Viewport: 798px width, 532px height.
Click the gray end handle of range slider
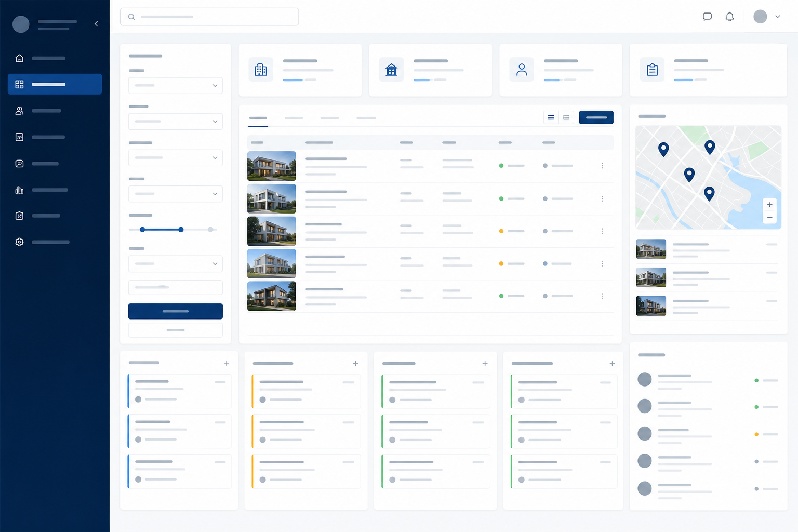coord(210,229)
